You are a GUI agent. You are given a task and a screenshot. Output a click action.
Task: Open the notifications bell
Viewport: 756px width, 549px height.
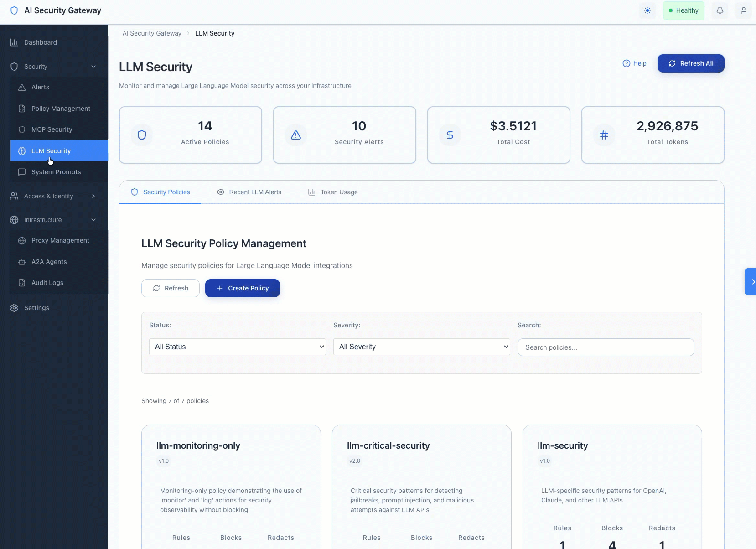pos(720,10)
